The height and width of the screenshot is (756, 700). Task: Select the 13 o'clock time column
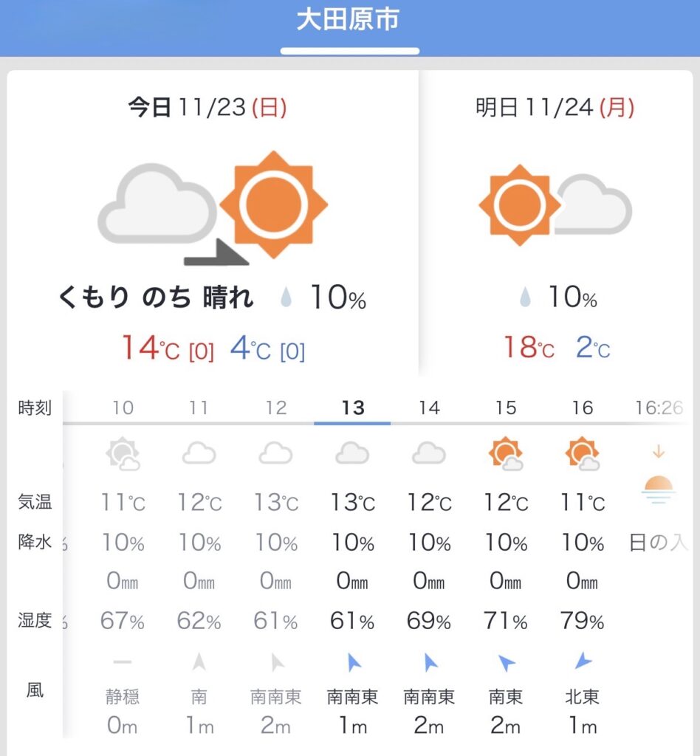pyautogui.click(x=353, y=408)
